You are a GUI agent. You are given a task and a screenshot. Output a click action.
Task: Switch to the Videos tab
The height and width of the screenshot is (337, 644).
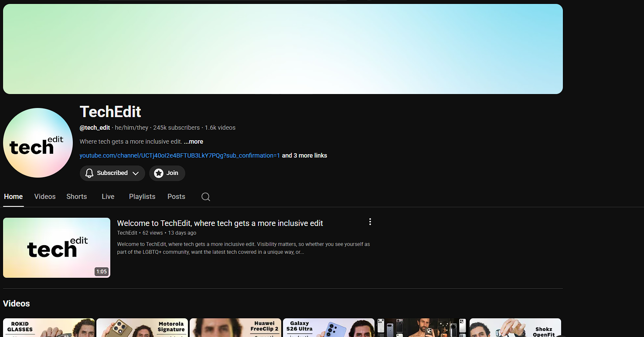(45, 197)
